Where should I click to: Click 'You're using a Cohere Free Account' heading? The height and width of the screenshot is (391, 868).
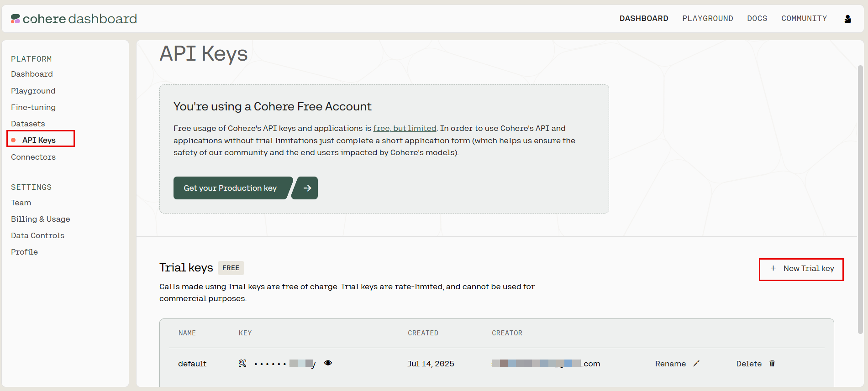[272, 107]
